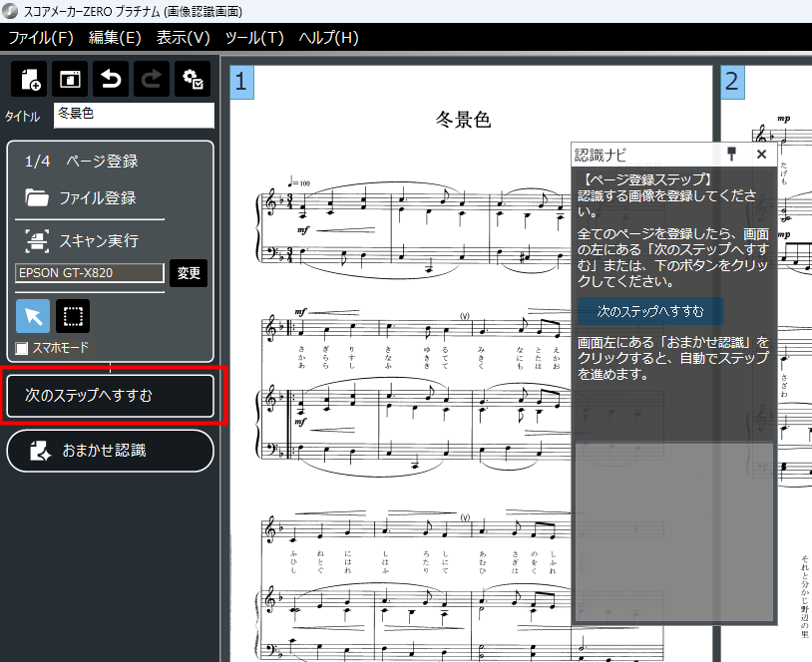
Task: Click the undo arrow icon
Action: (x=111, y=80)
